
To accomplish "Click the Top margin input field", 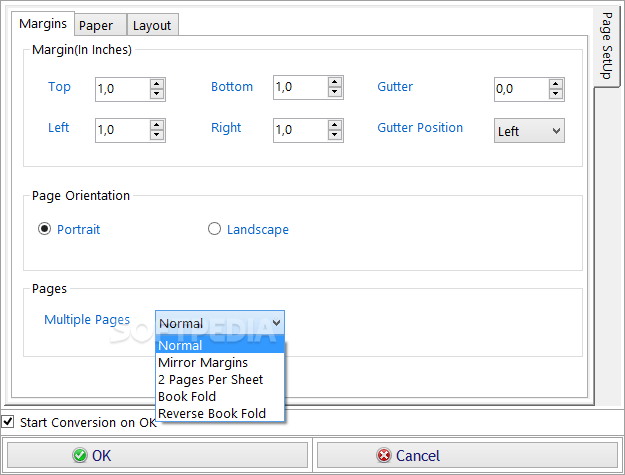I will pos(123,89).
